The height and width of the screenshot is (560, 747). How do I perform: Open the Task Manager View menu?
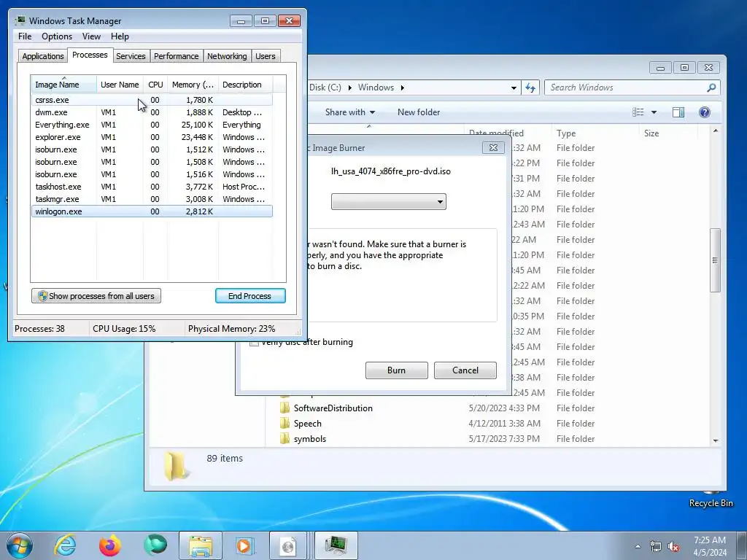click(91, 36)
